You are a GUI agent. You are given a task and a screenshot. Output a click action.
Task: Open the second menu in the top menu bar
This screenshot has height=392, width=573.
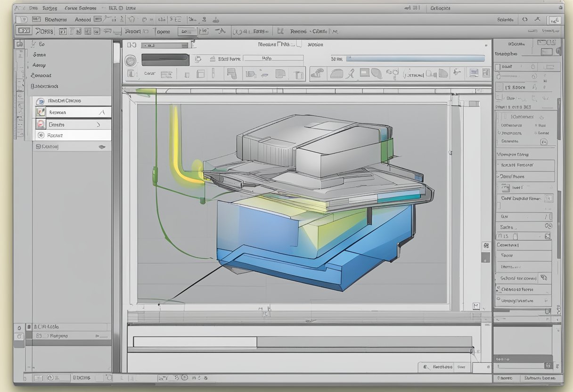click(49, 8)
